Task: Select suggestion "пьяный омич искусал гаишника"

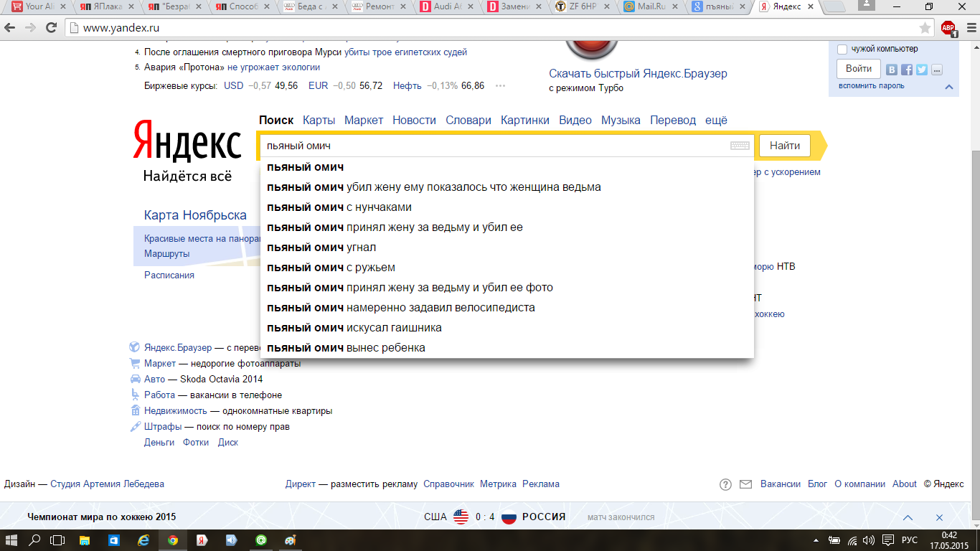Action: point(507,328)
